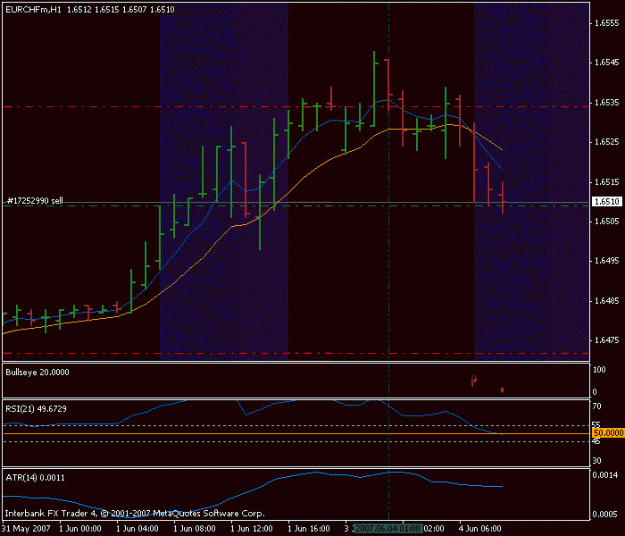The image size is (625, 536).
Task: Click the RSI(21) 49.6729 indicator label
Action: (x=36, y=409)
